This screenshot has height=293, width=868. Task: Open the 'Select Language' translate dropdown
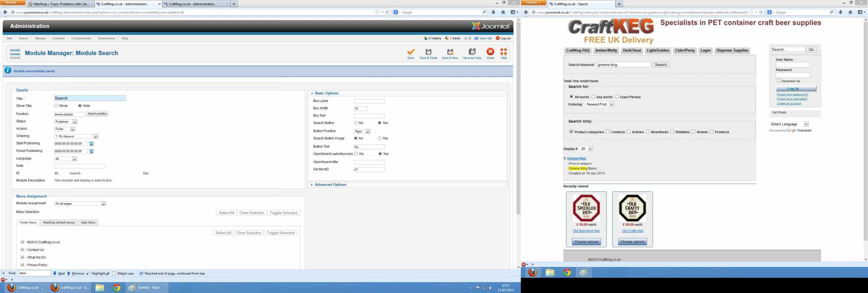[789, 124]
